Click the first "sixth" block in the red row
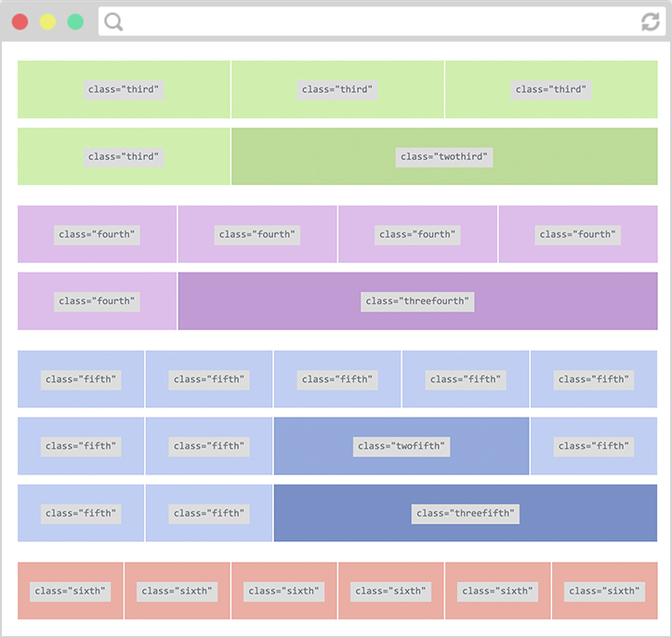Viewport: 672px width, 638px height. [71, 591]
